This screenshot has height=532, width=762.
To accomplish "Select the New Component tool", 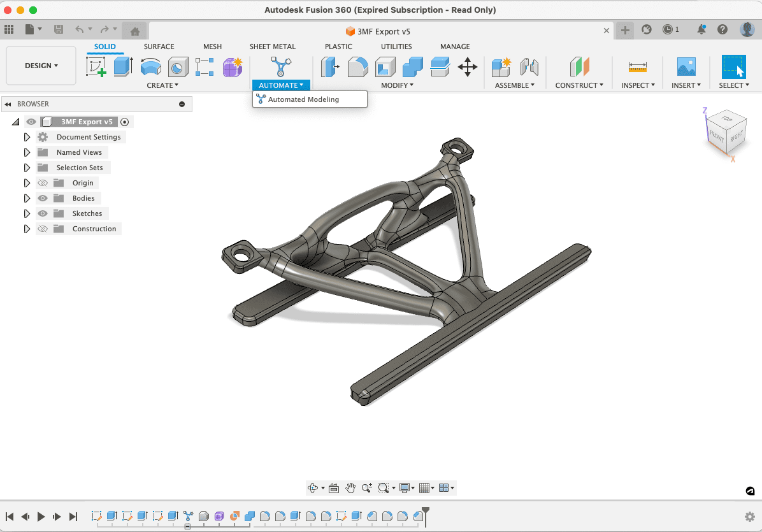I will (x=501, y=66).
